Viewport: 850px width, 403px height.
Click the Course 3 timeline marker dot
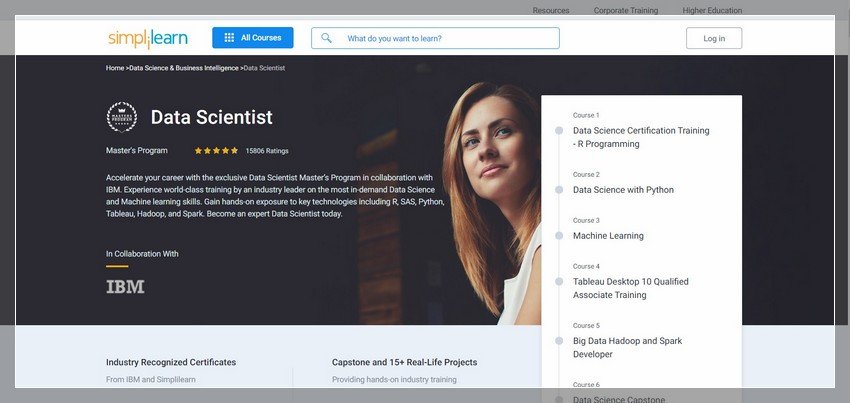click(x=559, y=236)
